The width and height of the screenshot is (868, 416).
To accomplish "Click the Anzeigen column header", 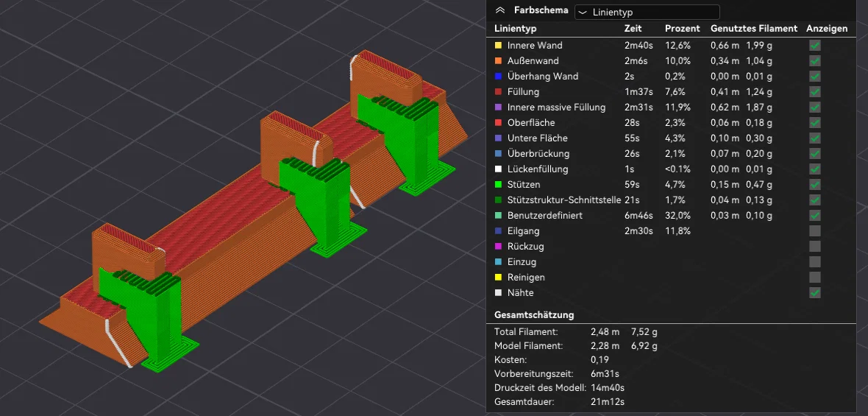I will pyautogui.click(x=827, y=29).
